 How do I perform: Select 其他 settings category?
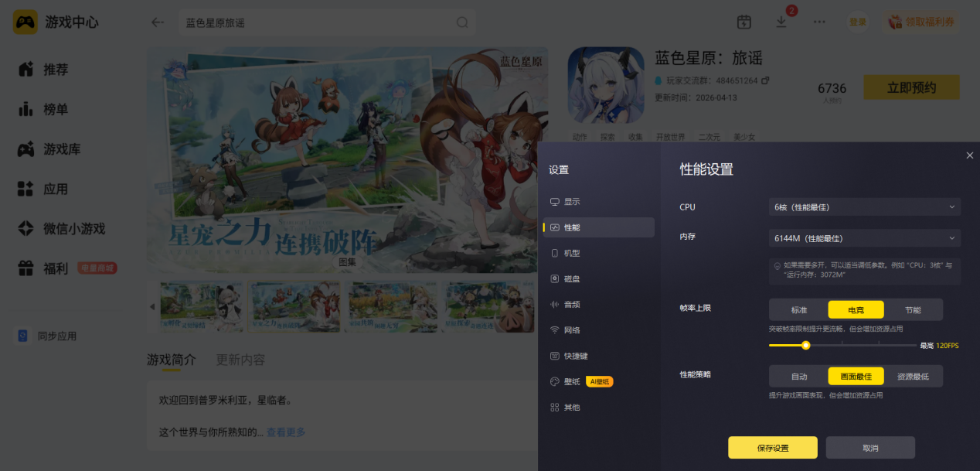598,407
